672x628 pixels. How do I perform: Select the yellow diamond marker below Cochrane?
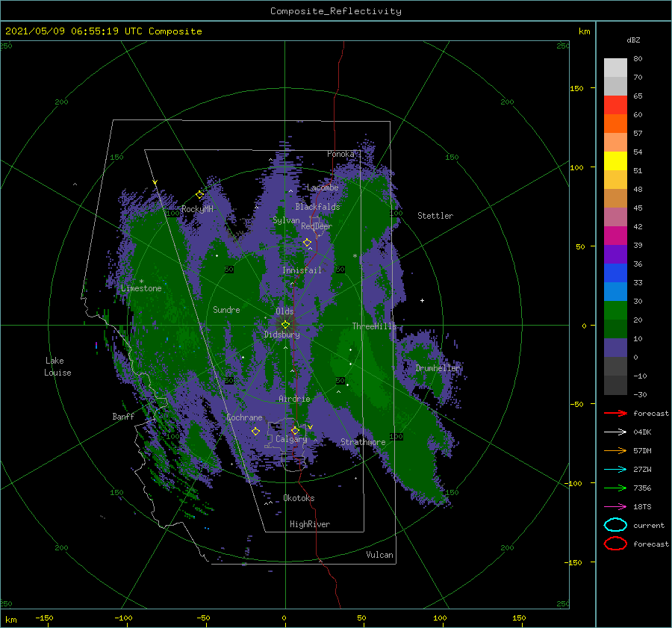click(x=256, y=432)
